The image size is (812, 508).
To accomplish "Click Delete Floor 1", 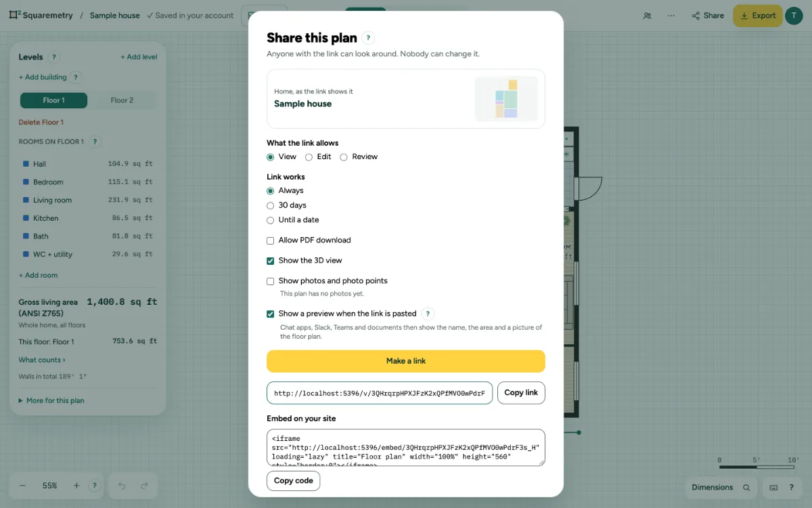I will click(x=41, y=122).
